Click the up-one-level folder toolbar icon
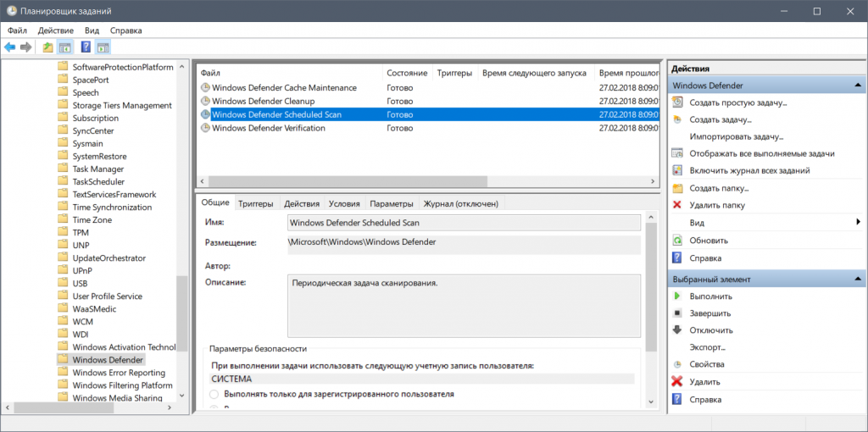868x432 pixels. 47,47
